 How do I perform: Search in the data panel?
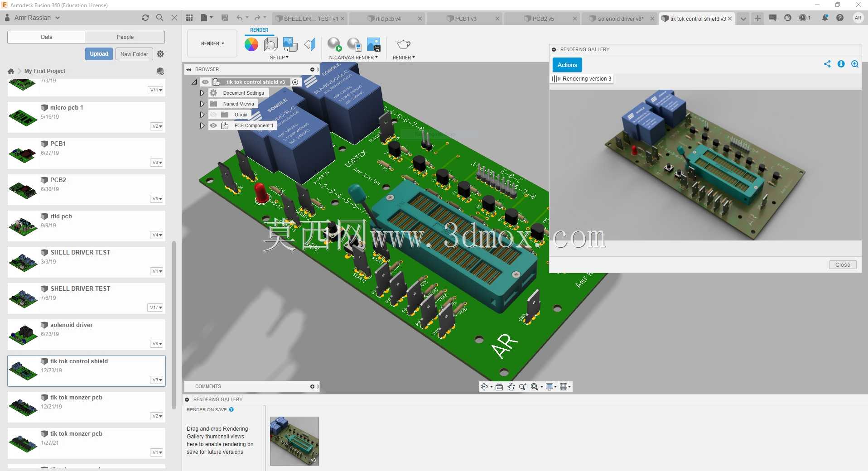point(160,18)
